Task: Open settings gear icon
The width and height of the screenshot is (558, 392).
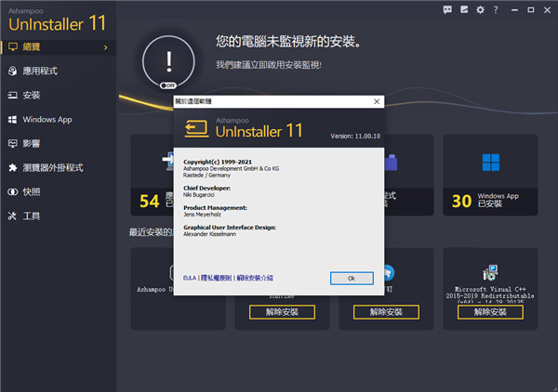Action: 480,10
